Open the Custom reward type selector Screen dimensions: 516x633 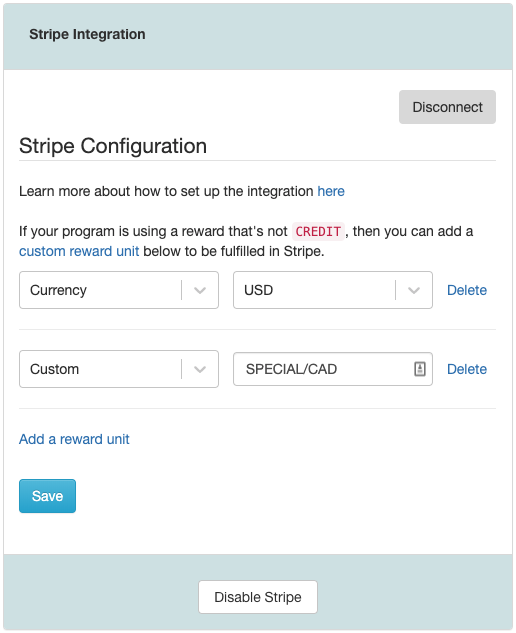click(119, 369)
